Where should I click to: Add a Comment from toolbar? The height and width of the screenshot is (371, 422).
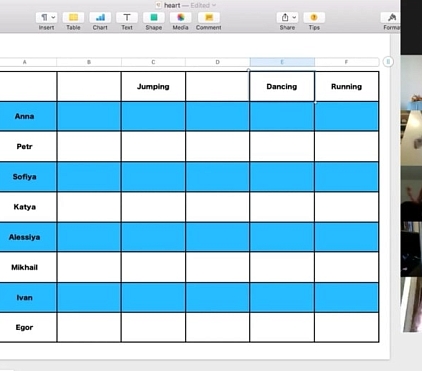pyautogui.click(x=209, y=17)
